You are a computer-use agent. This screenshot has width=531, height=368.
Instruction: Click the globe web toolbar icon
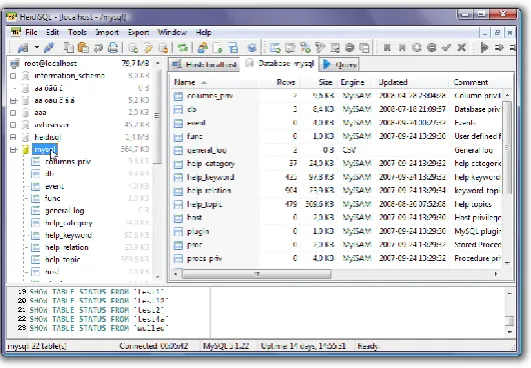pos(252,48)
